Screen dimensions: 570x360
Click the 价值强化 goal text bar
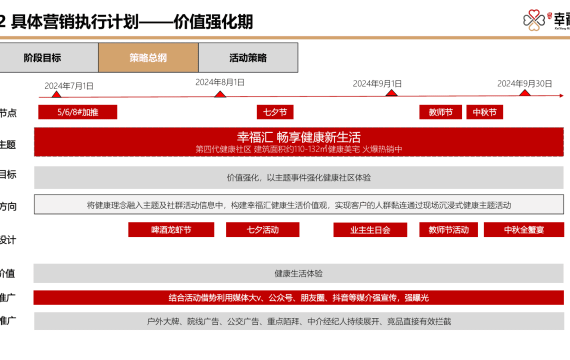tap(299, 177)
